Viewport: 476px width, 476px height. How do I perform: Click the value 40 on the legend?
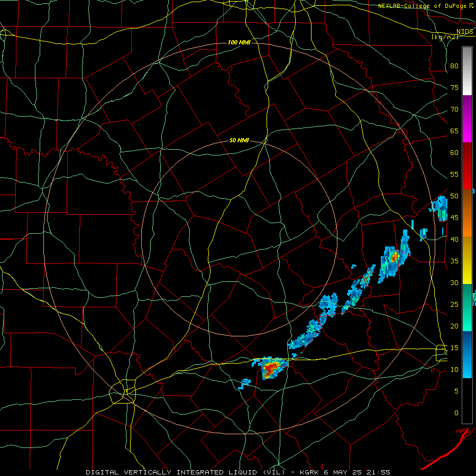click(x=454, y=240)
